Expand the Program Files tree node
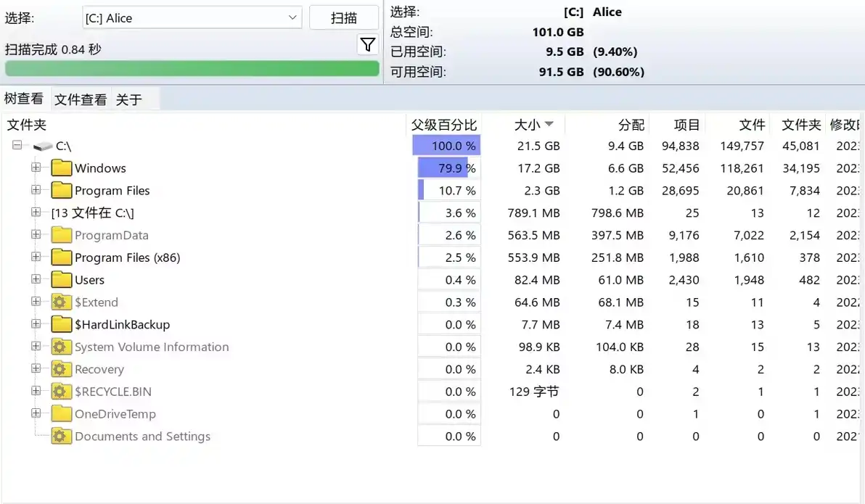The width and height of the screenshot is (865, 504). (36, 190)
